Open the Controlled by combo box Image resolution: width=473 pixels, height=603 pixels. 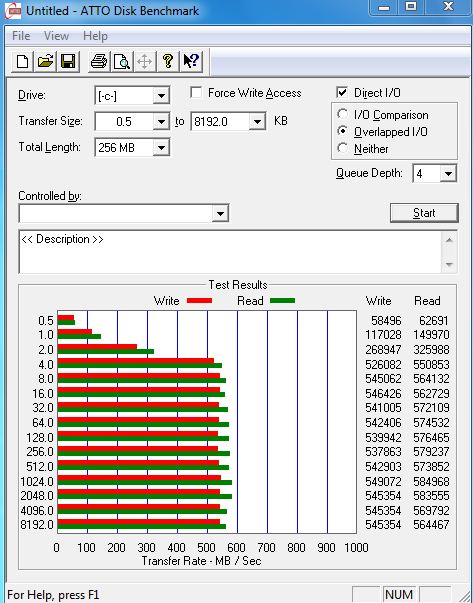coord(124,213)
